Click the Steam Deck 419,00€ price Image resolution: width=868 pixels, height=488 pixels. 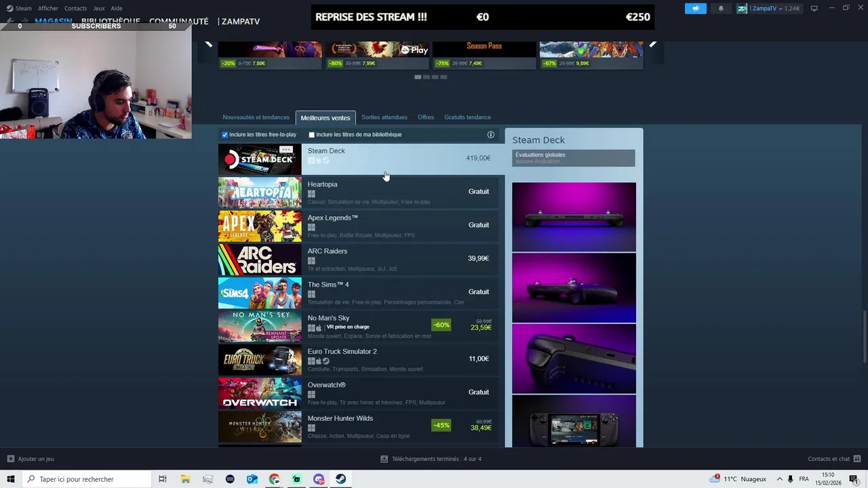pos(478,158)
